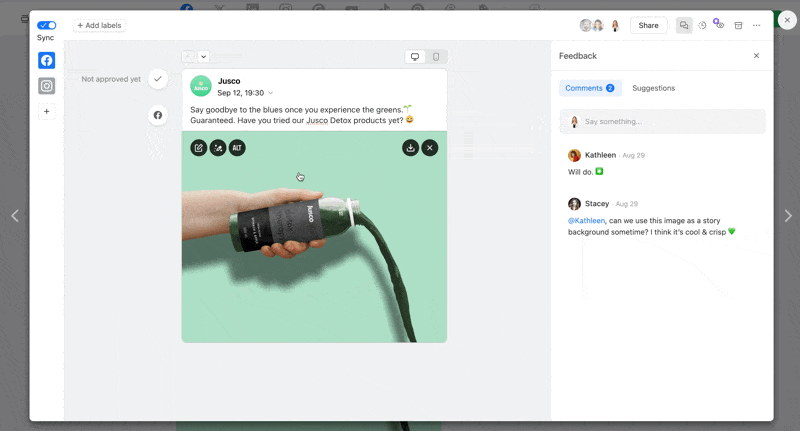The width and height of the screenshot is (800, 431).
Task: Click the single user avatar beside Share
Action: point(615,26)
